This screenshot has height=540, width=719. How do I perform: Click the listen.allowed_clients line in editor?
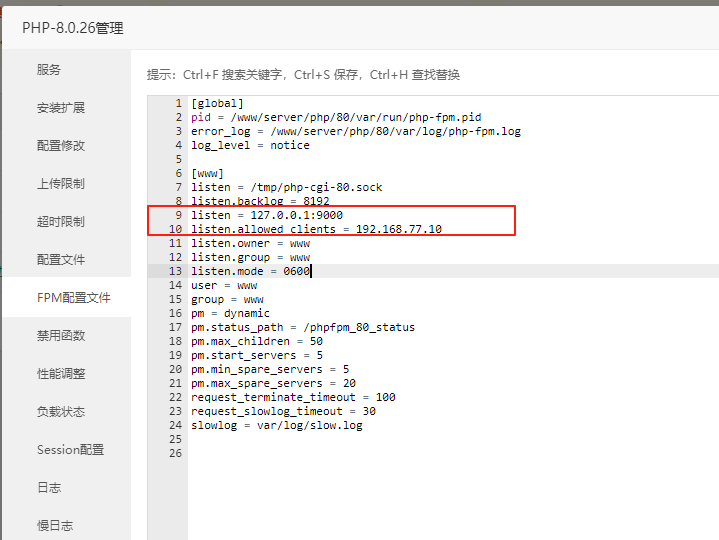pyautogui.click(x=316, y=229)
